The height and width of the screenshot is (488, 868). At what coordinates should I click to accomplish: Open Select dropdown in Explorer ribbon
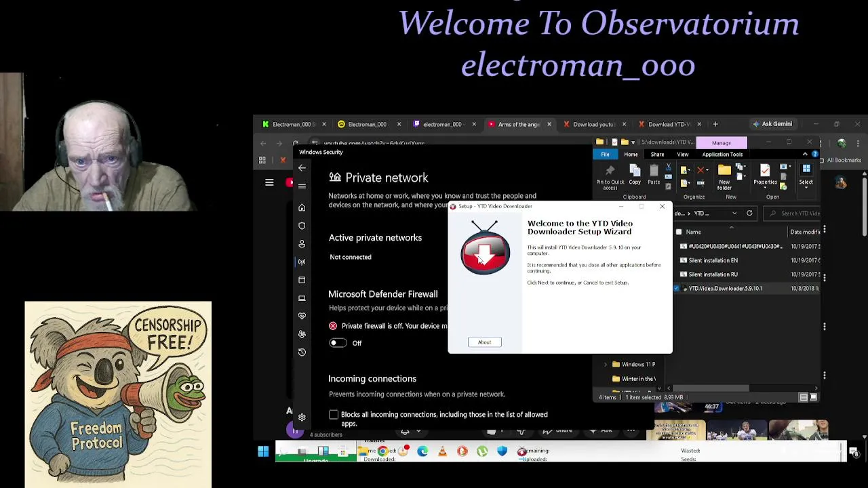point(806,175)
